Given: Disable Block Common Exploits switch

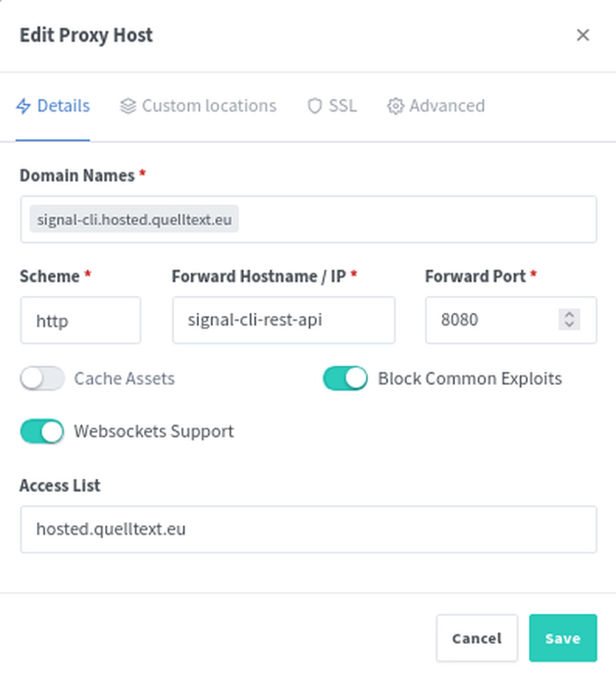Looking at the screenshot, I should point(345,378).
